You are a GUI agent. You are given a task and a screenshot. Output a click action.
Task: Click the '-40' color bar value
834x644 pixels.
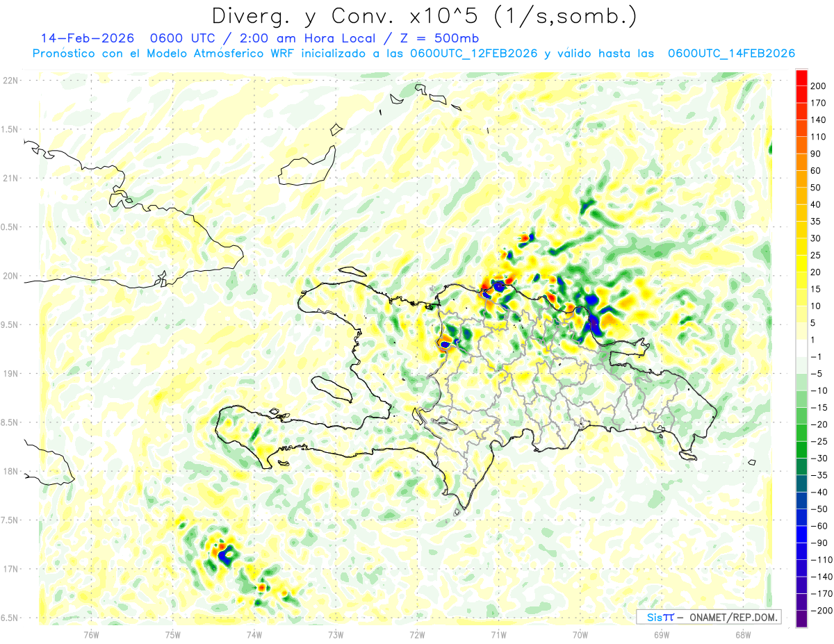(819, 493)
